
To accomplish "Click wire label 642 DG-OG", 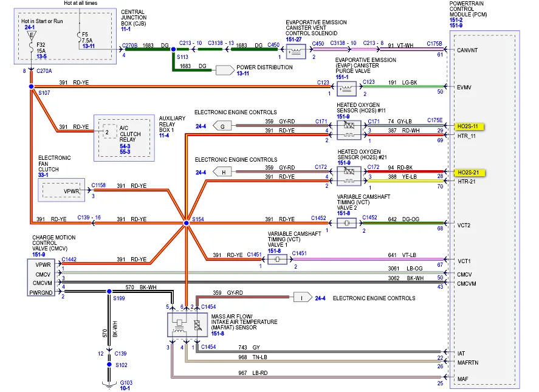I will [403, 219].
